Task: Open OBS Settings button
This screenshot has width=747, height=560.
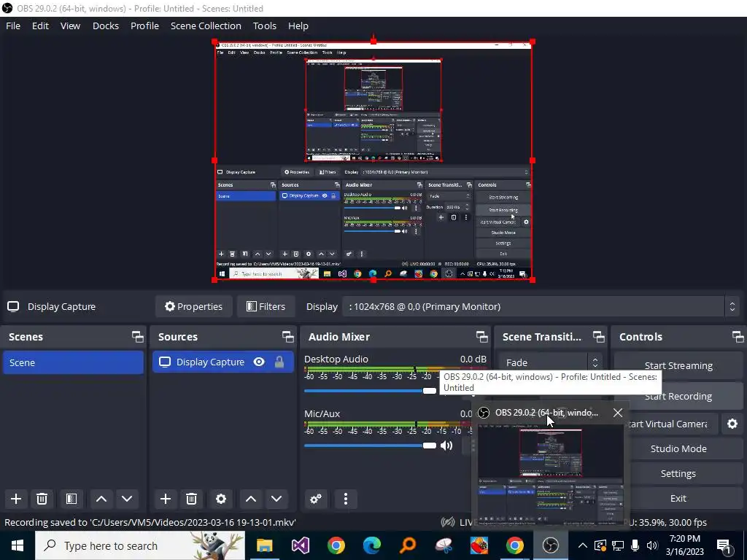Action: 678,472
